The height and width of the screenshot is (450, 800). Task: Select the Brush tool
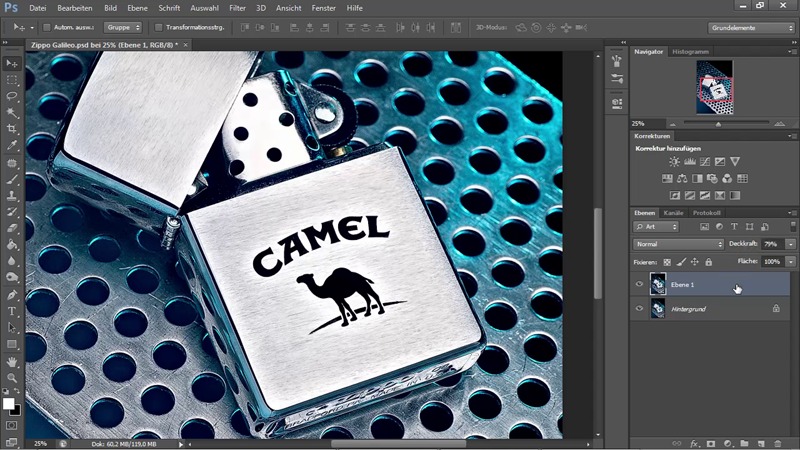coord(12,180)
